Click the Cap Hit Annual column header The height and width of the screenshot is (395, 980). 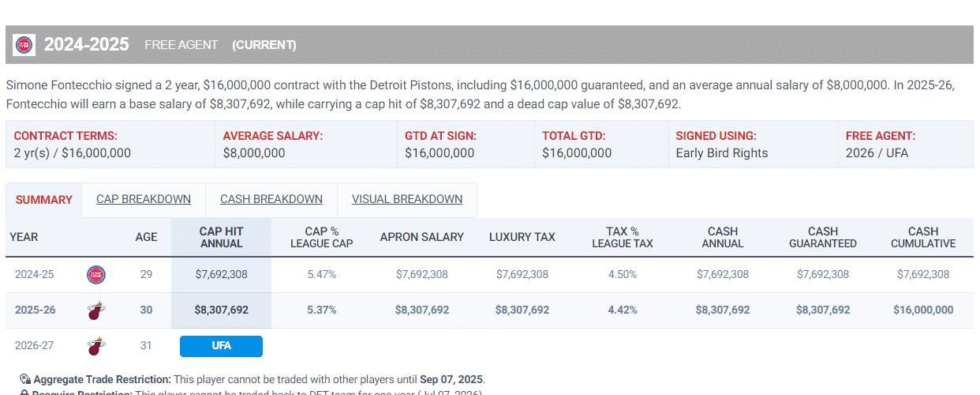pos(221,237)
